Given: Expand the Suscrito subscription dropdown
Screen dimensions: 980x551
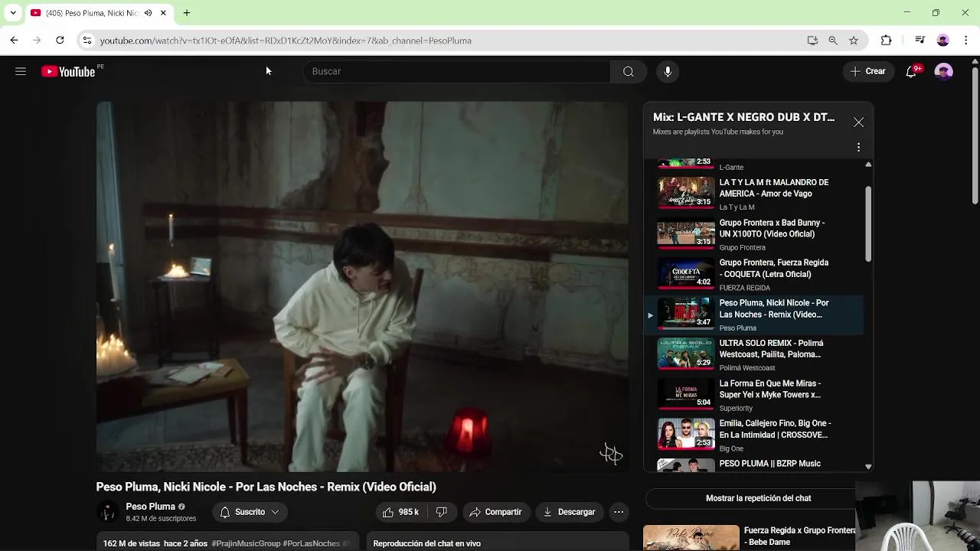Looking at the screenshot, I should 249,512.
